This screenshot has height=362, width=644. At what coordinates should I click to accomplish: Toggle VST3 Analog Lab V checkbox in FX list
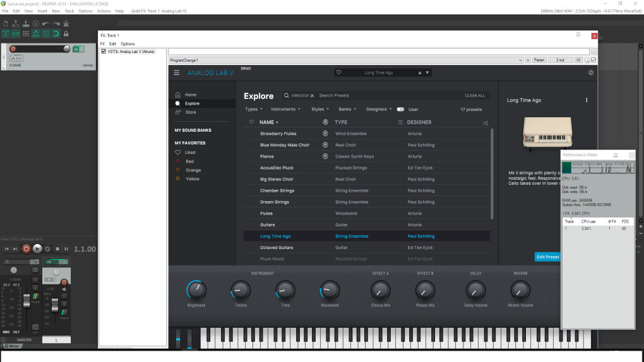[104, 52]
